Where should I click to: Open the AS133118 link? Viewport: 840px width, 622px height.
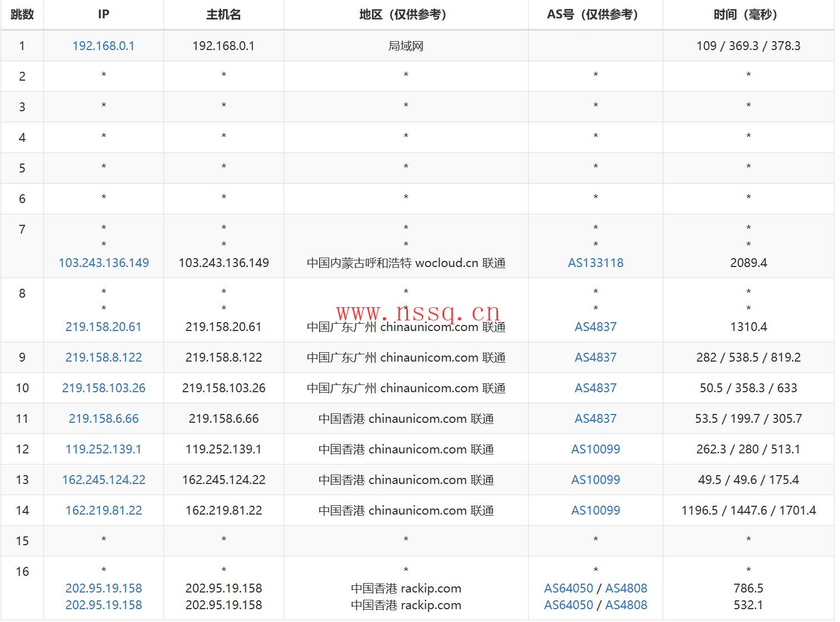tap(595, 263)
